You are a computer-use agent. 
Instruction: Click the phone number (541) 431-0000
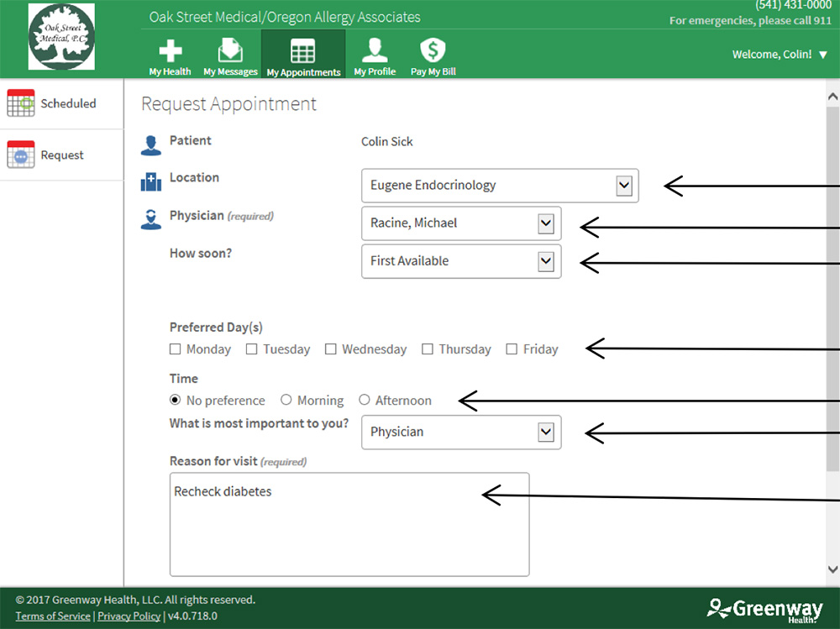tap(794, 5)
